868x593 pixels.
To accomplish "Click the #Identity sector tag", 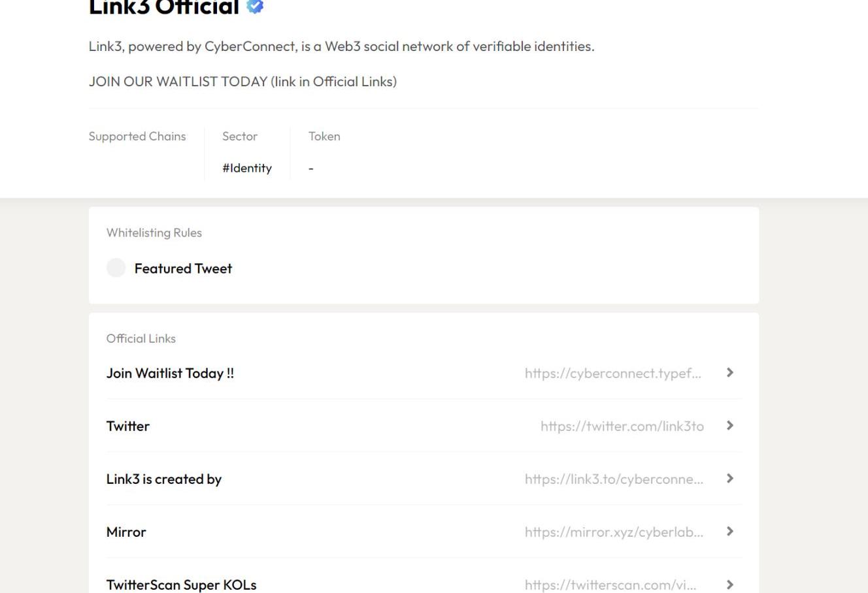I will point(247,168).
